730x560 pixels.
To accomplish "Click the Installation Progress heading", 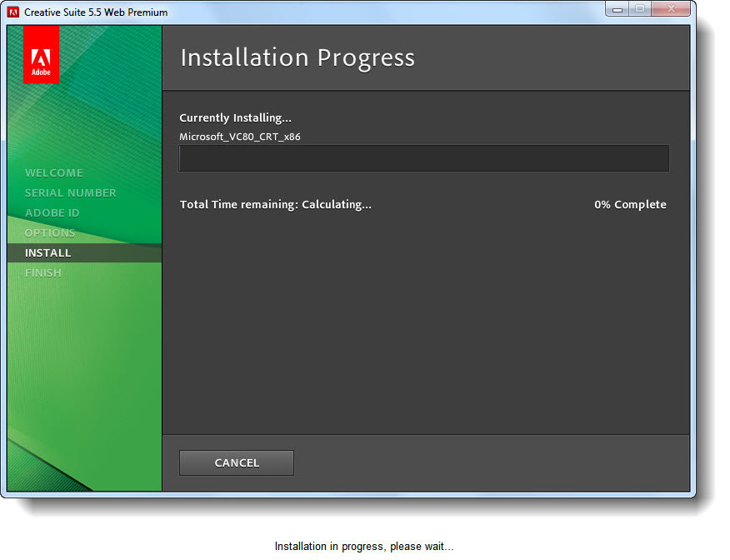I will 297,58.
